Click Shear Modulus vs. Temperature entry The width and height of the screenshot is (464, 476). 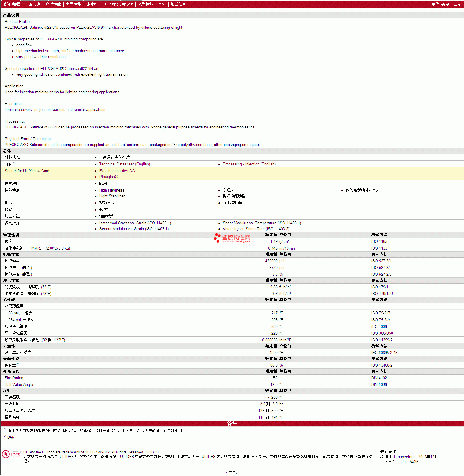click(x=262, y=223)
